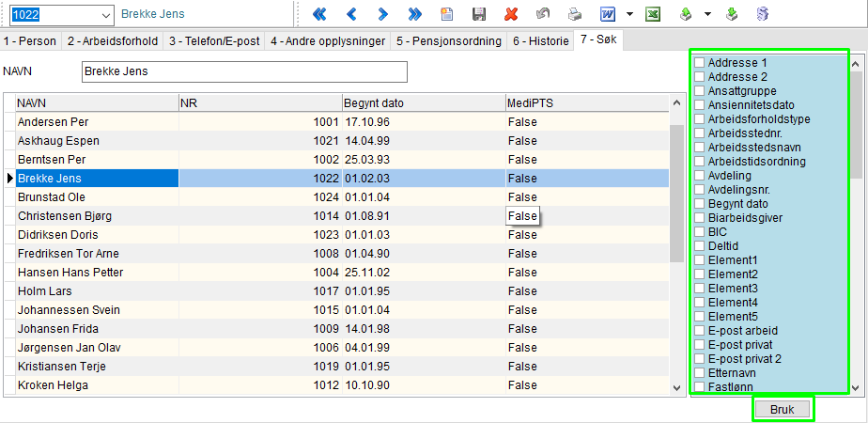Export to Excel with the green spreadsheet icon
868x423 pixels.
tap(653, 14)
